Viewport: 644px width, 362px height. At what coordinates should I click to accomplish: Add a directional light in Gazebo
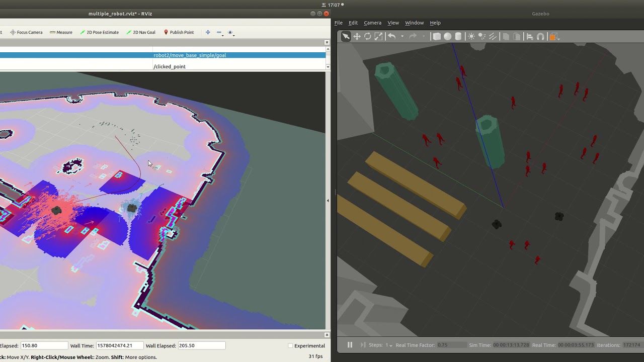493,36
